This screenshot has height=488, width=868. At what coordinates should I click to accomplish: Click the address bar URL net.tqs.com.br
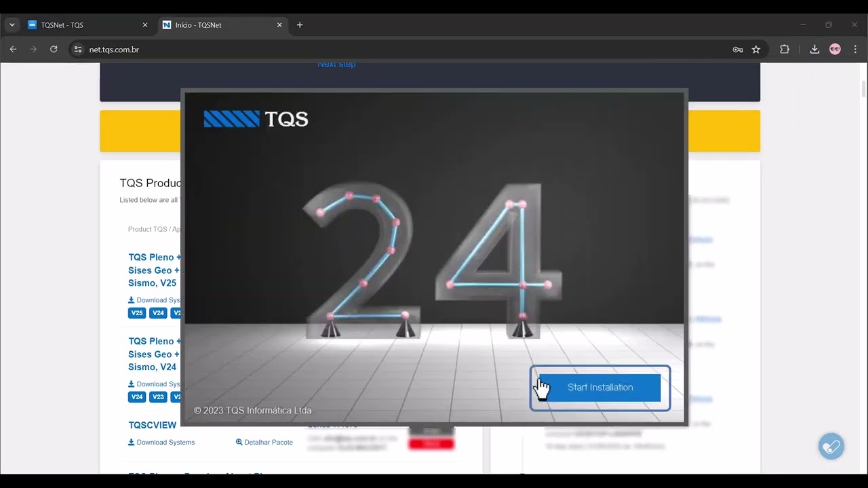point(114,49)
